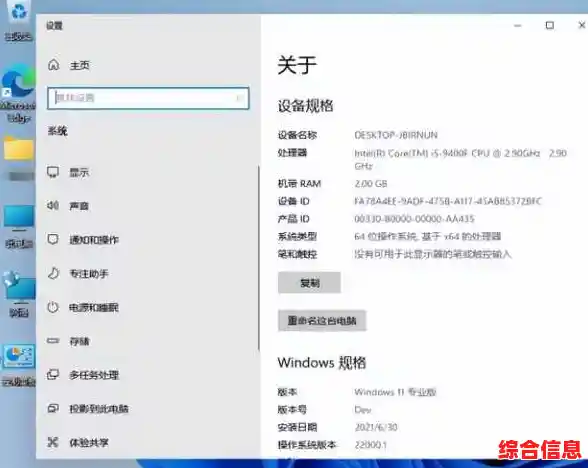Click the sidebar vertical scrollbar
Image resolution: width=588 pixels, height=468 pixels.
(x=258, y=259)
